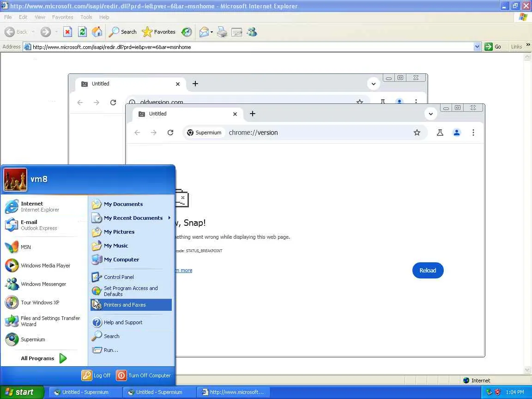Expand the IE address bar dropdown
The width and height of the screenshot is (532, 399).
(x=477, y=47)
